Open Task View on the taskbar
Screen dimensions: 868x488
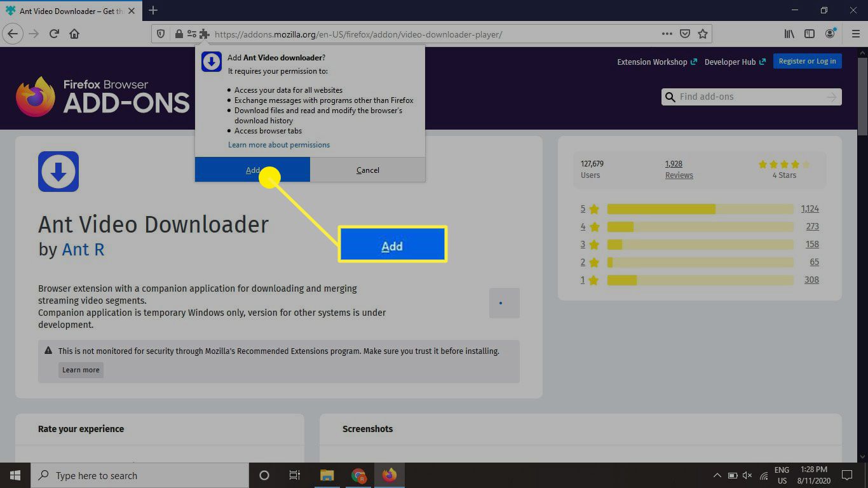(295, 475)
